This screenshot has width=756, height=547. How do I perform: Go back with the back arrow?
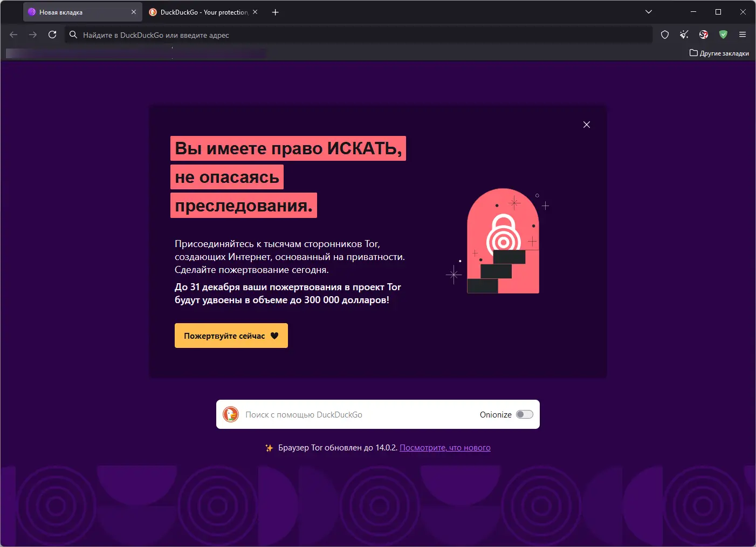(14, 35)
